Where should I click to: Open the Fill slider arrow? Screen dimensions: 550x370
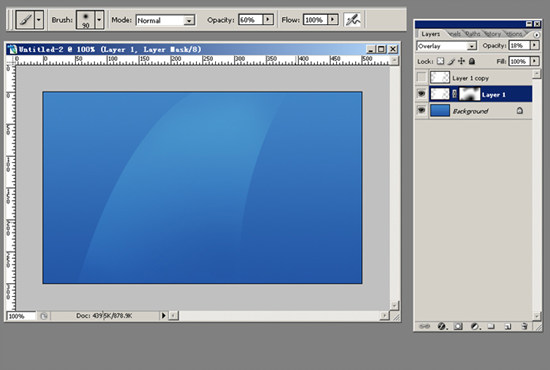click(x=535, y=61)
